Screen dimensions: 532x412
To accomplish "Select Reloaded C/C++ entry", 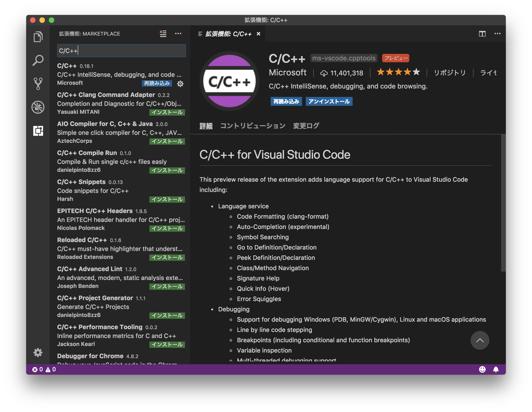I will click(x=120, y=248).
